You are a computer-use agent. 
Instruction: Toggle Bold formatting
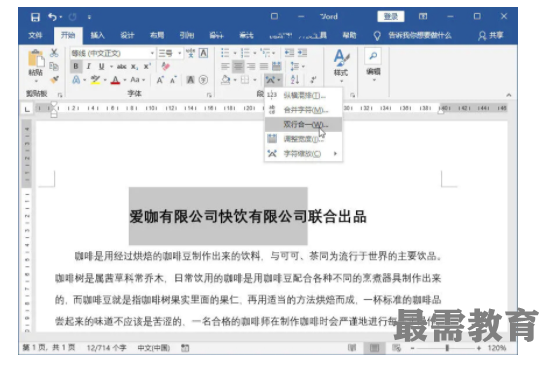point(76,66)
